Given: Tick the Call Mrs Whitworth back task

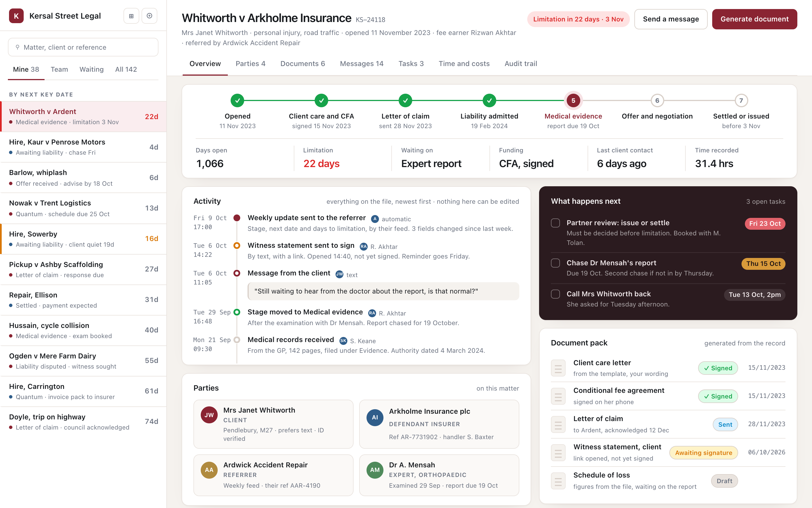Looking at the screenshot, I should click(x=555, y=294).
